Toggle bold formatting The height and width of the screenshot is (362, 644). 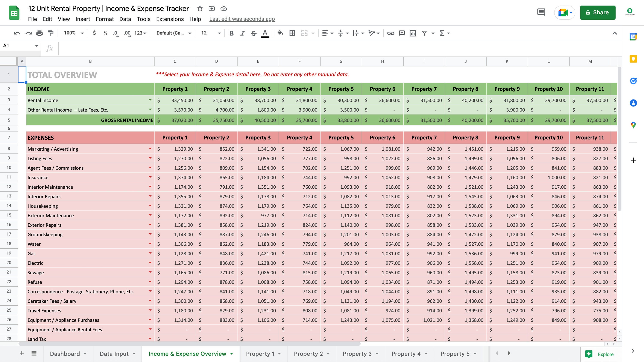(x=231, y=33)
